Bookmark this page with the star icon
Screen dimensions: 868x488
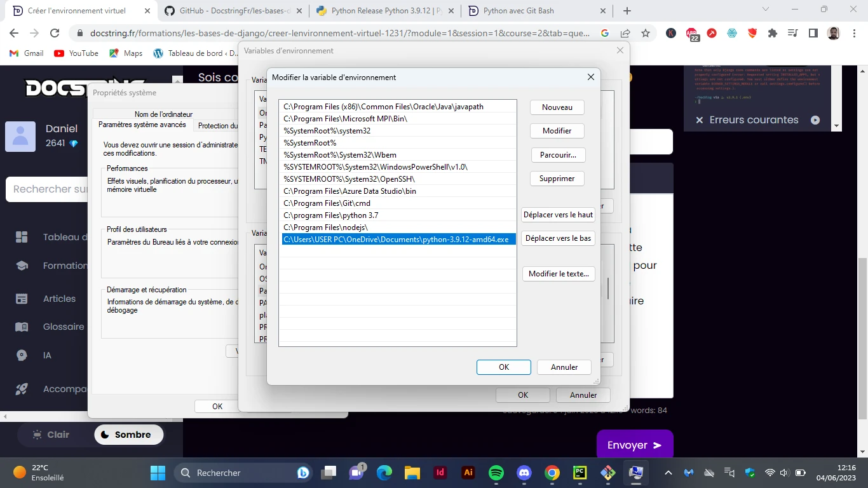pyautogui.click(x=646, y=34)
